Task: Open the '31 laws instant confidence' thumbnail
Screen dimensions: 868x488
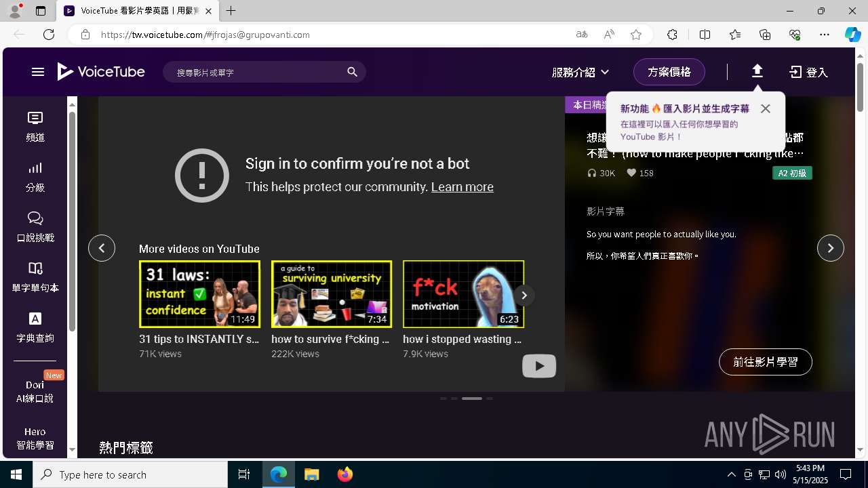Action: pos(199,294)
